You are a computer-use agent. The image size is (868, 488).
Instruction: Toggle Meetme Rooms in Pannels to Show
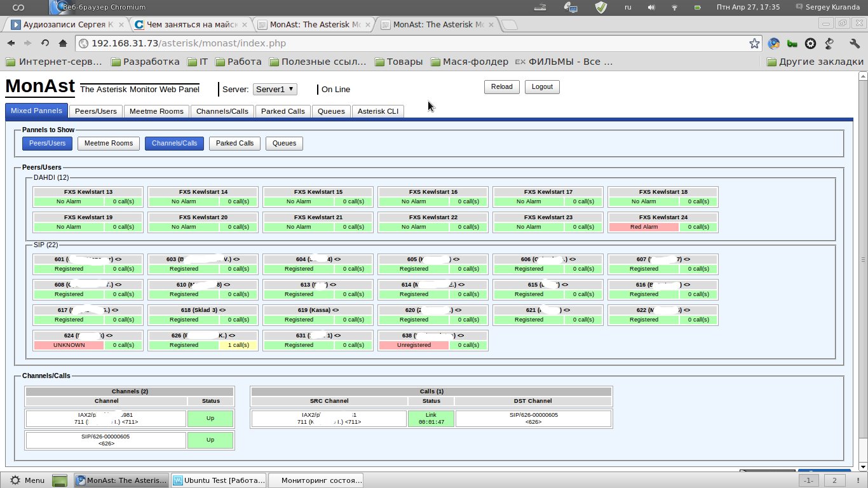109,144
